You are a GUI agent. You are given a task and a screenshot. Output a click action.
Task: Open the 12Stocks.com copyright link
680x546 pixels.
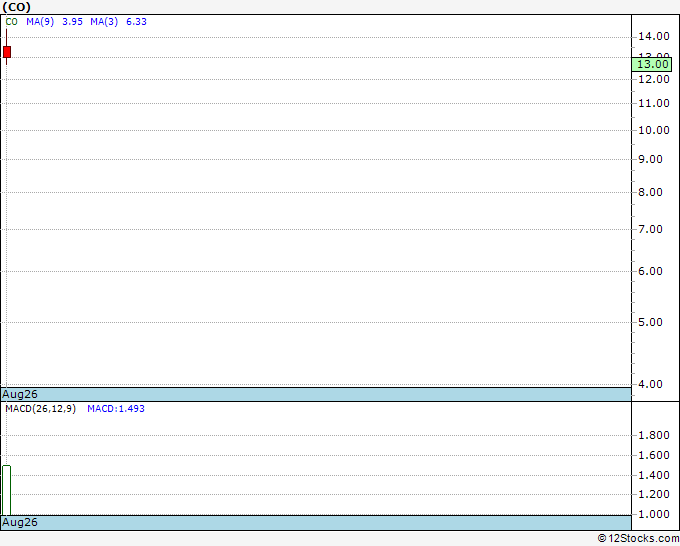(638, 539)
